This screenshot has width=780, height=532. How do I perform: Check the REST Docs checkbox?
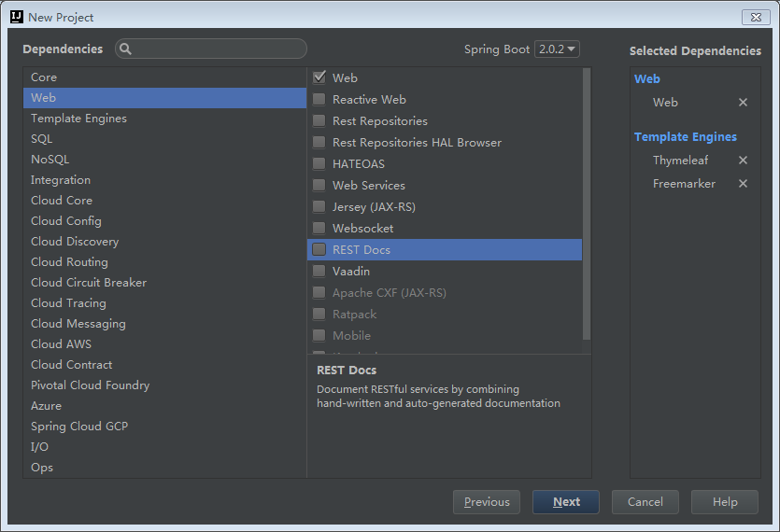pos(319,249)
